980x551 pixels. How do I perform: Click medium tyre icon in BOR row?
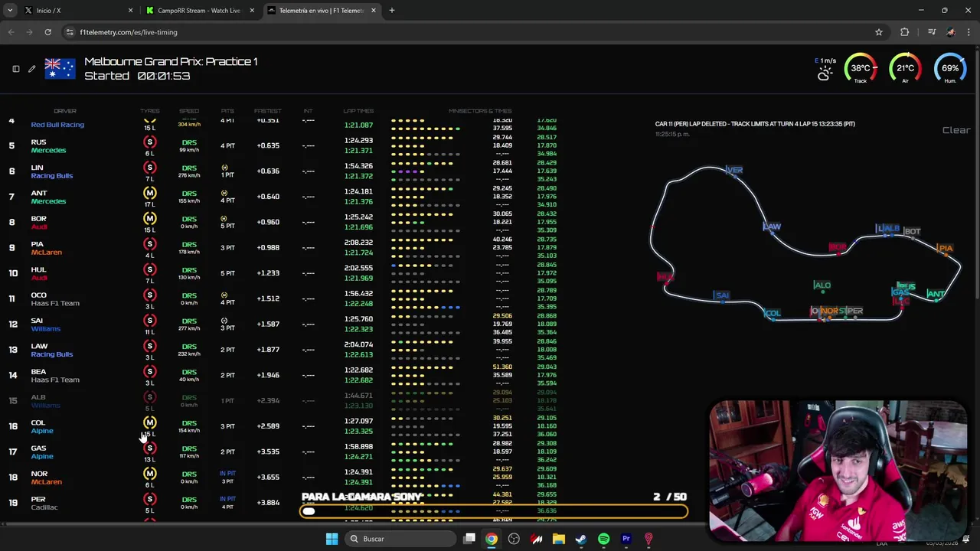click(x=150, y=219)
